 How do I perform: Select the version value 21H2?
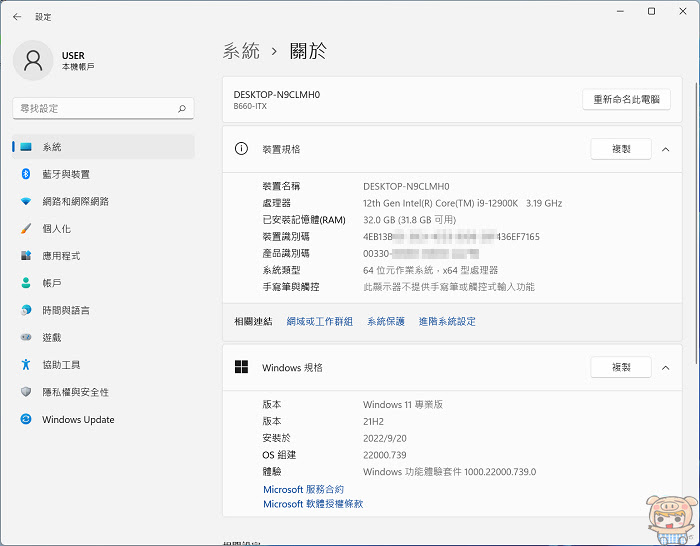pos(373,421)
